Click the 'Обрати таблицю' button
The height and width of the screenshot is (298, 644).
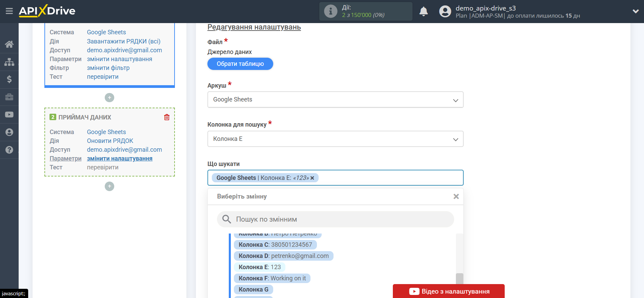pos(240,64)
